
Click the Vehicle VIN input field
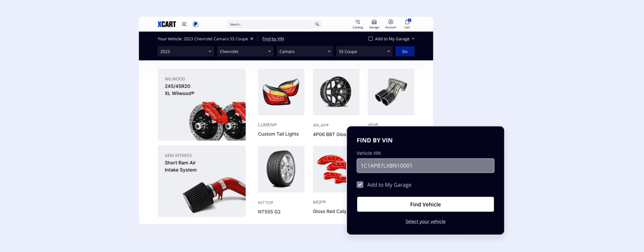click(x=425, y=165)
